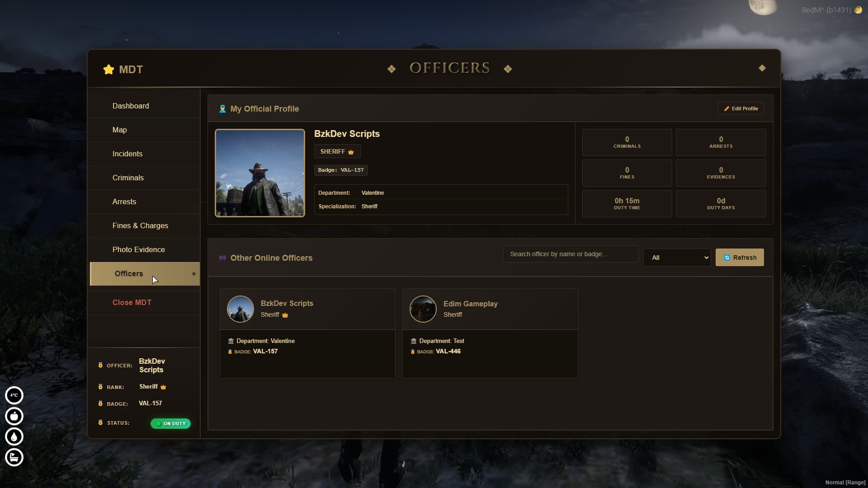Open the Dashboard menu item
The width and height of the screenshot is (868, 488).
click(x=131, y=106)
